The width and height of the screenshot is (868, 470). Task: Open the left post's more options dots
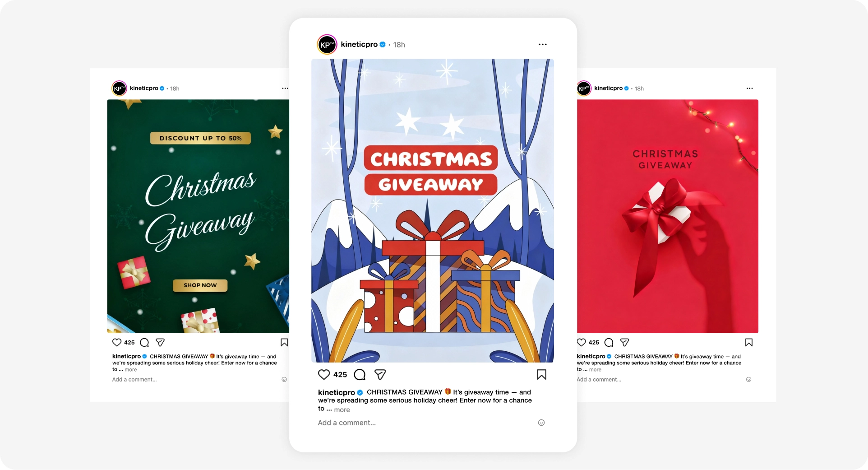[x=285, y=88]
